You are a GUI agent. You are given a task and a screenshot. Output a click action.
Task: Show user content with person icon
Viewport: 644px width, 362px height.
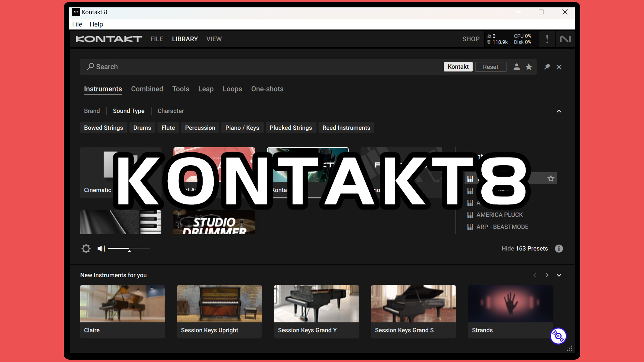pos(517,67)
